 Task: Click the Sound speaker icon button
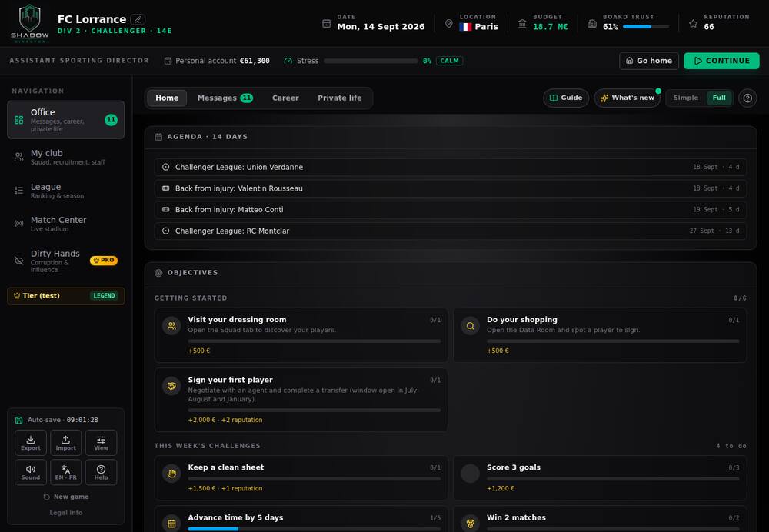click(x=31, y=472)
